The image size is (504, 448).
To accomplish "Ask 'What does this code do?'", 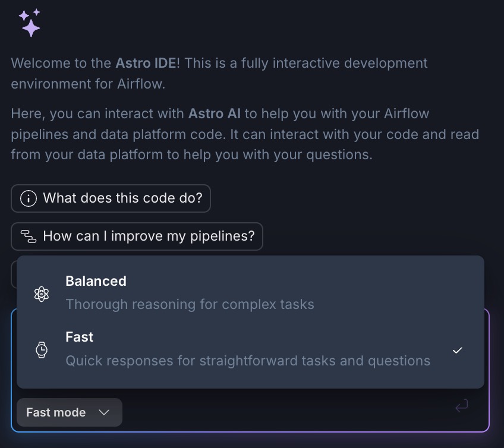I will [111, 198].
